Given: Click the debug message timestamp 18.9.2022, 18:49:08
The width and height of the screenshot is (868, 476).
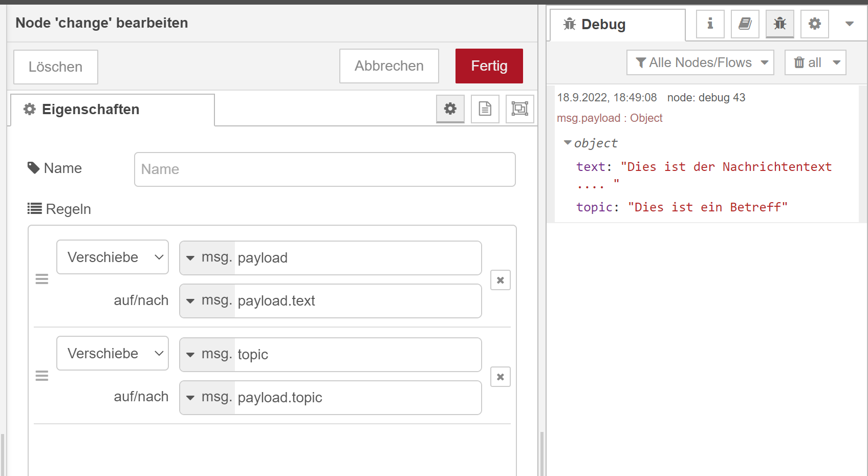Looking at the screenshot, I should click(x=607, y=97).
